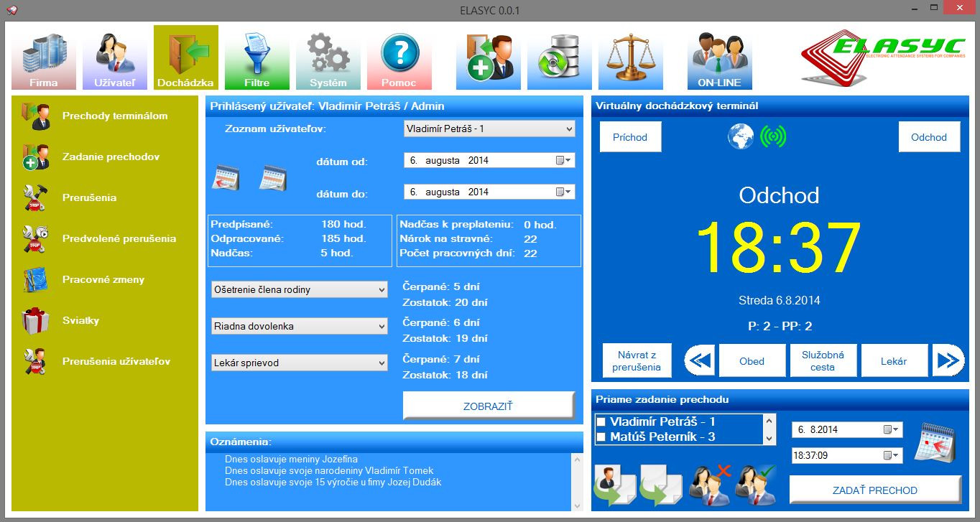The height and width of the screenshot is (522, 980).
Task: Click the add user passage icon in toolbar
Action: (489, 58)
